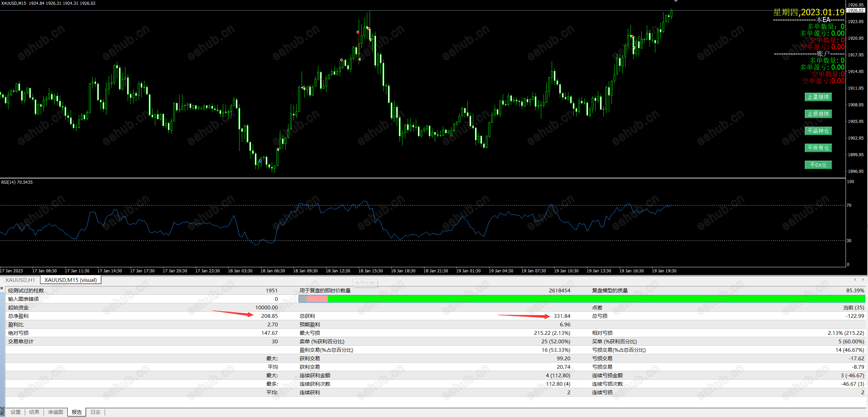Screen dimensions: 868x417
Task: Switch to the XAUUSD,H1 chart tab
Action: 20,280
